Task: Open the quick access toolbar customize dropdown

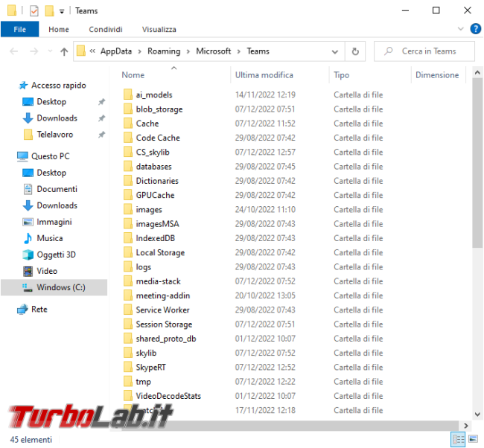Action: tap(62, 11)
